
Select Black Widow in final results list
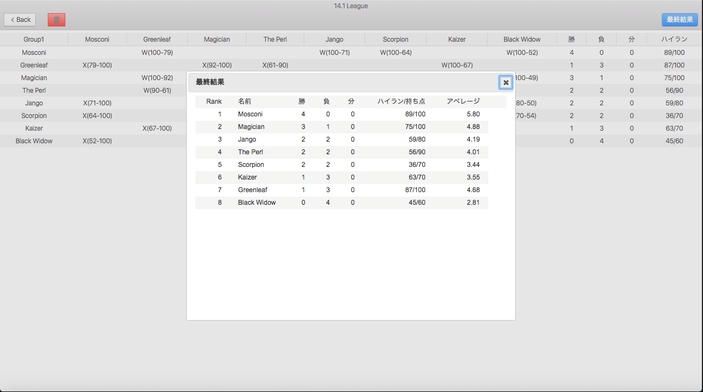coord(257,202)
